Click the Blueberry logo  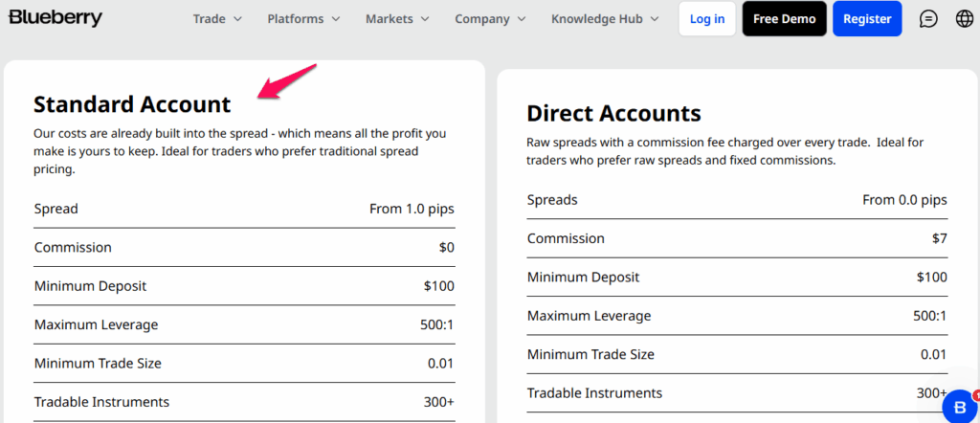[x=55, y=18]
